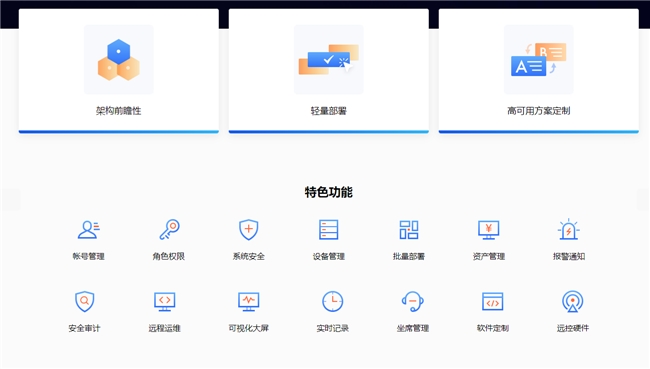
Task: Click the 特色功能 heading
Action: (x=329, y=192)
